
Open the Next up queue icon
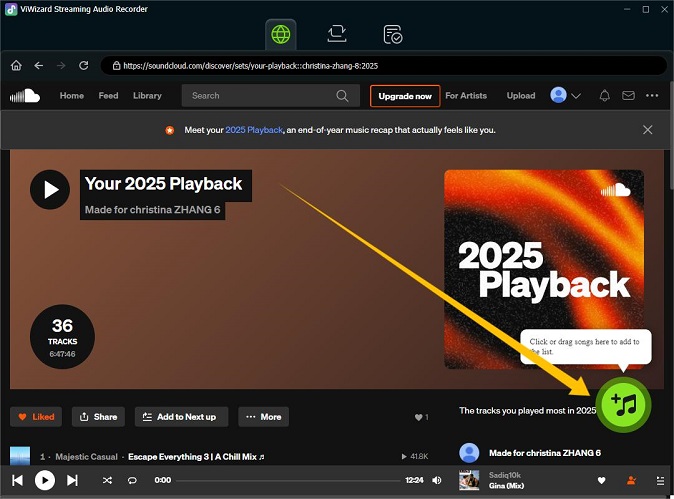tap(660, 480)
